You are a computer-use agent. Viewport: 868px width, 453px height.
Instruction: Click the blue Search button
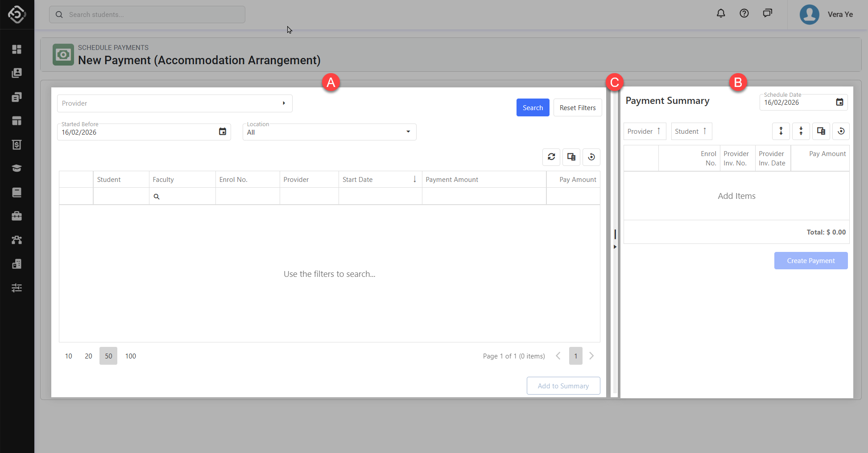533,107
